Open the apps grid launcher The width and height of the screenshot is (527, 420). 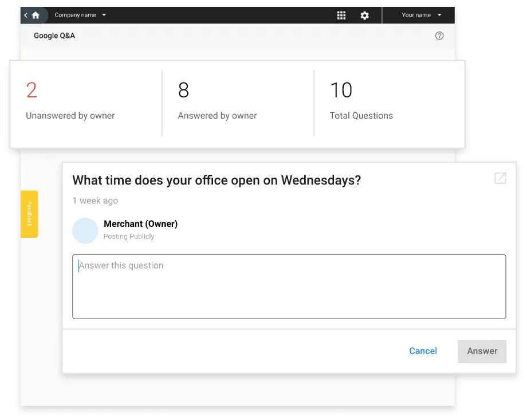point(341,15)
